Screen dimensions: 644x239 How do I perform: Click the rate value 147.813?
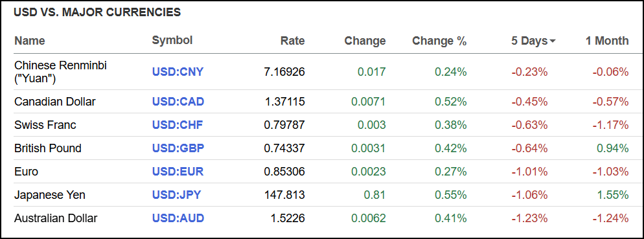coord(284,195)
